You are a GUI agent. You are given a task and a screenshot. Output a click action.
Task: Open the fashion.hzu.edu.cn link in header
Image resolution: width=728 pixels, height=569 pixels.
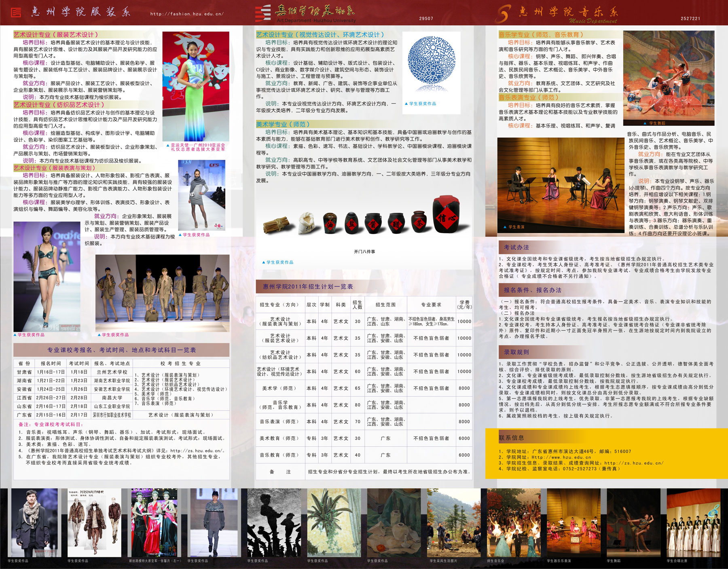(187, 14)
